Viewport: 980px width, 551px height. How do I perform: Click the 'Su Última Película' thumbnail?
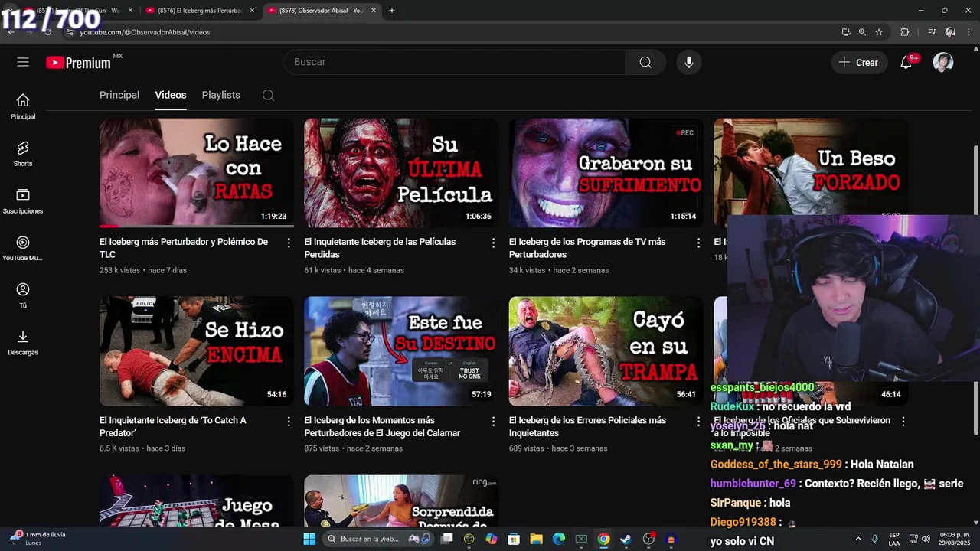(401, 173)
